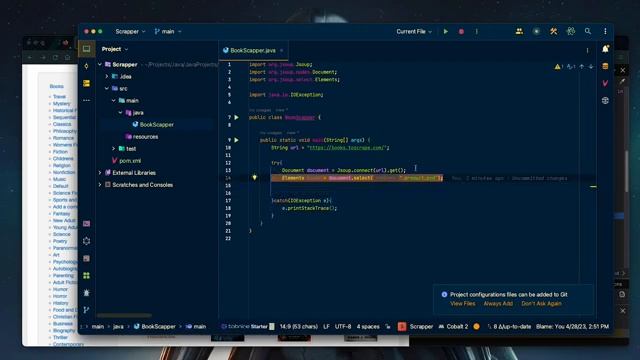Viewport: 640px width, 360px height.
Task: Click the 4 spaces indent widget
Action: tap(368, 327)
